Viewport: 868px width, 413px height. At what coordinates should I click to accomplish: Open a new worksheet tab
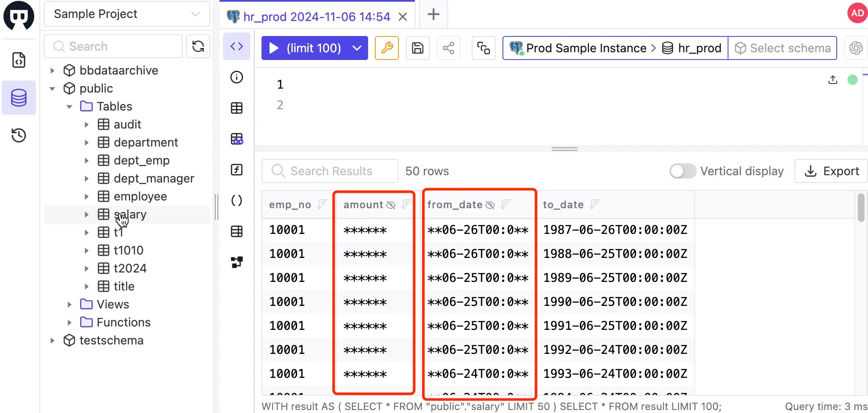[x=433, y=14]
